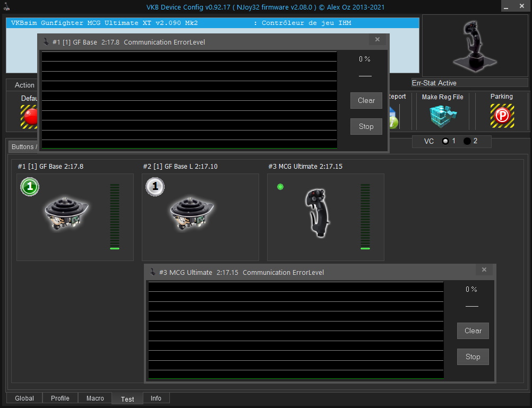Click the signal level bar on MCG Ultimate card
Image resolution: width=532 pixels, height=408 pixels.
(365, 216)
